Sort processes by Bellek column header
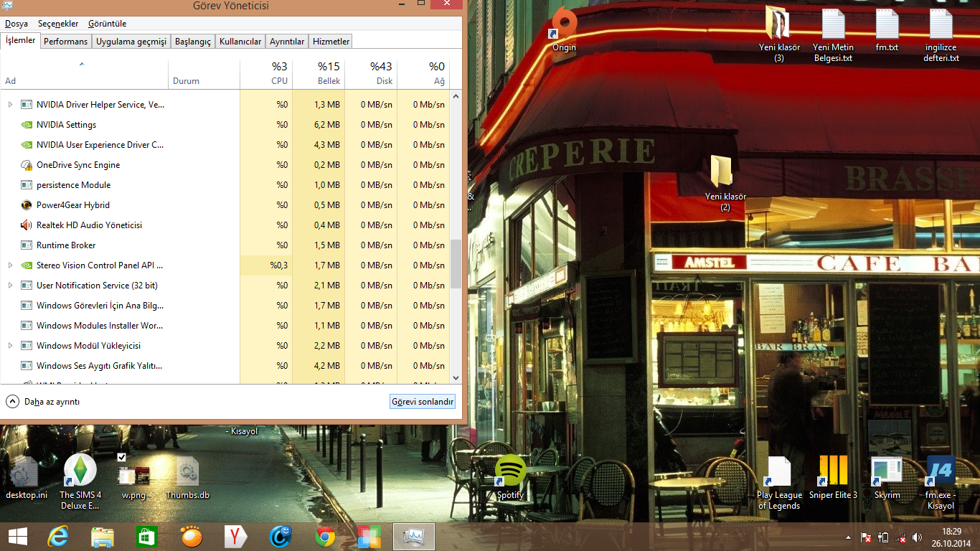This screenshot has height=551, width=980. tap(319, 74)
